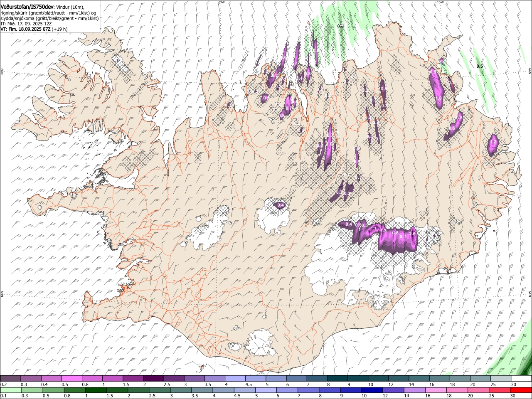Click the 15W longitude label at top
Image resolution: width=532 pixels, height=399 pixels.
click(x=440, y=2)
